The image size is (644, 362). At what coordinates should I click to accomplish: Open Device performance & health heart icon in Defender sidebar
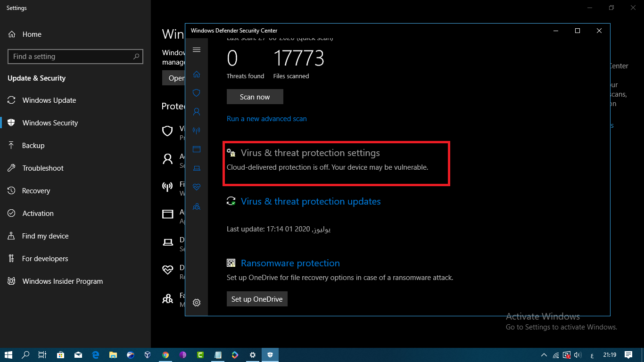[x=197, y=187]
